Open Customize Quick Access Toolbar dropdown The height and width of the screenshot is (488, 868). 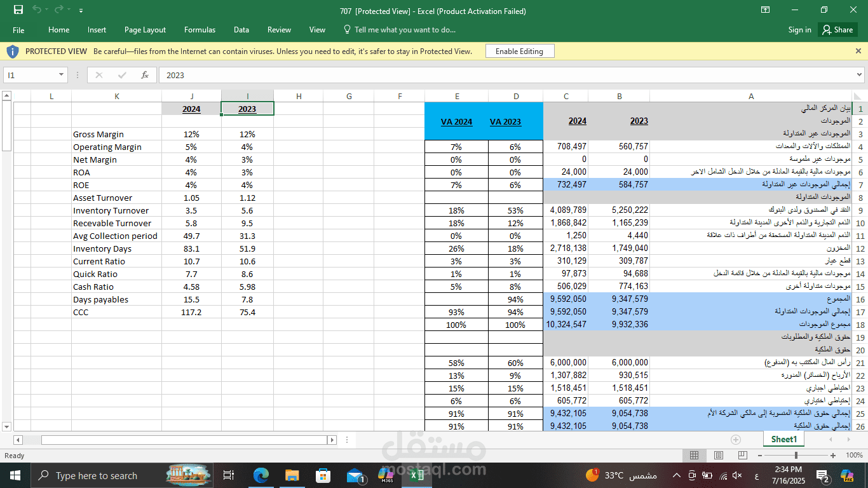(81, 11)
